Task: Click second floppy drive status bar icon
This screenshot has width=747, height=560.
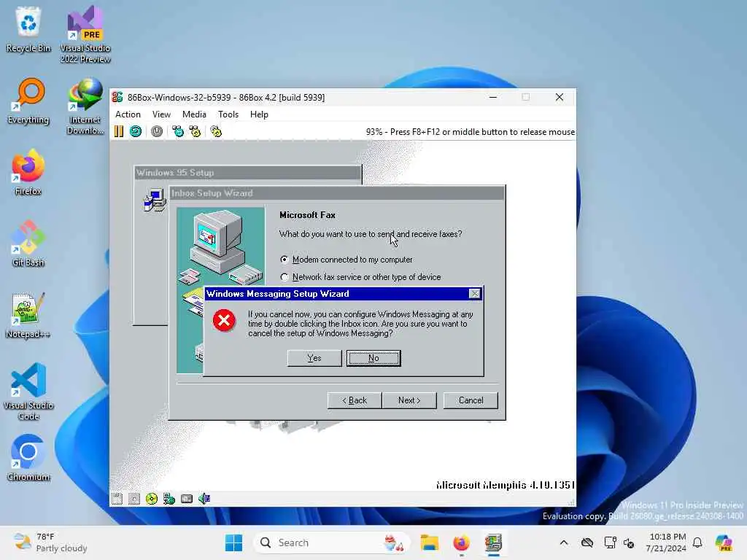Action: pos(134,499)
